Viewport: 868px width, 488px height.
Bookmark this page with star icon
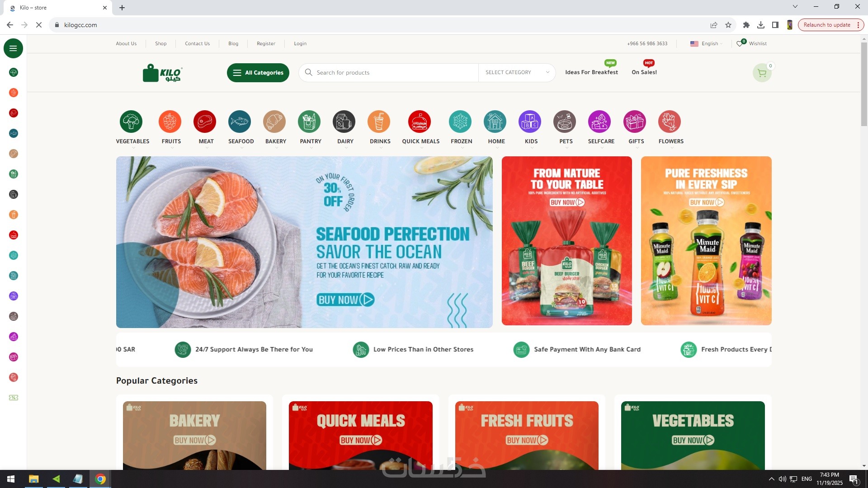[x=728, y=25]
